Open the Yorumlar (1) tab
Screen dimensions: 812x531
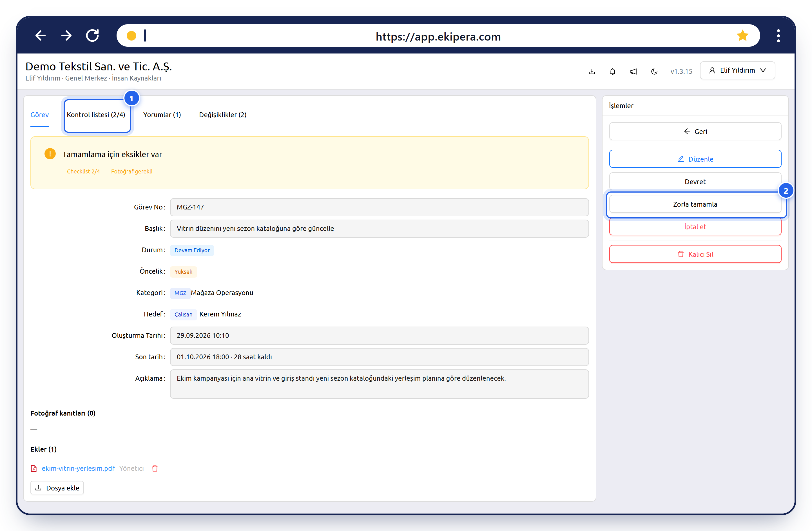[x=162, y=115]
